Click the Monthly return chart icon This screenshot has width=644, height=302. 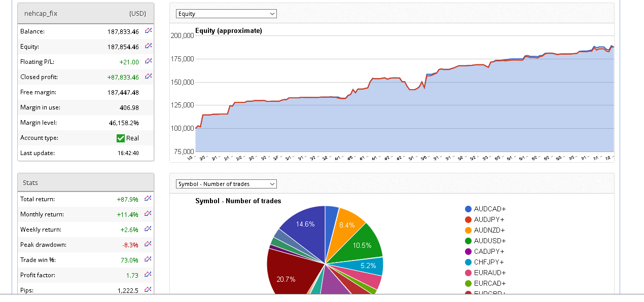[148, 214]
